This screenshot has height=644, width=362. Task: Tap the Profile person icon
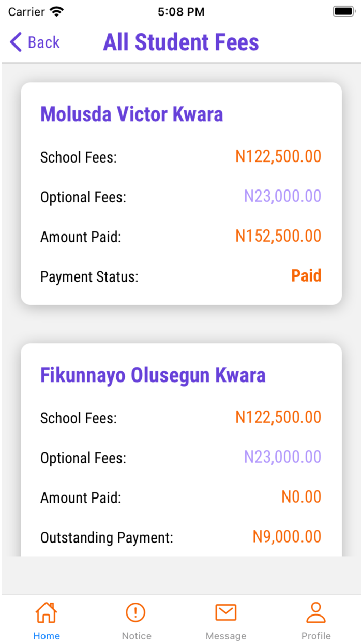tap(315, 611)
